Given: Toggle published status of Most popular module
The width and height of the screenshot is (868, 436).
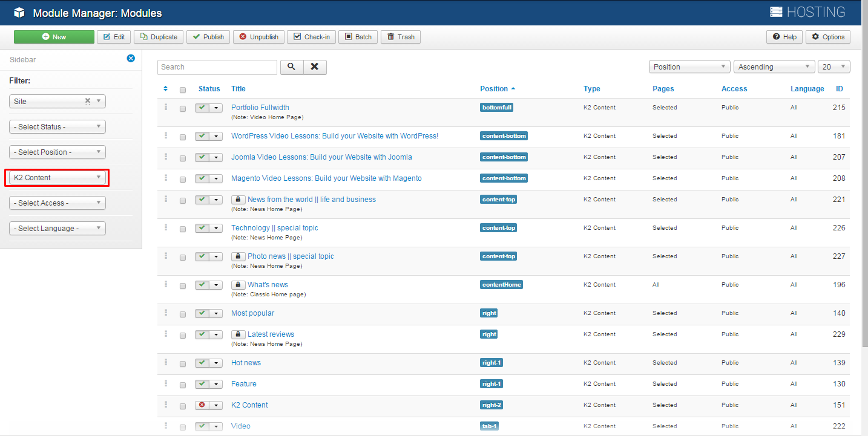Looking at the screenshot, I should pyautogui.click(x=202, y=313).
